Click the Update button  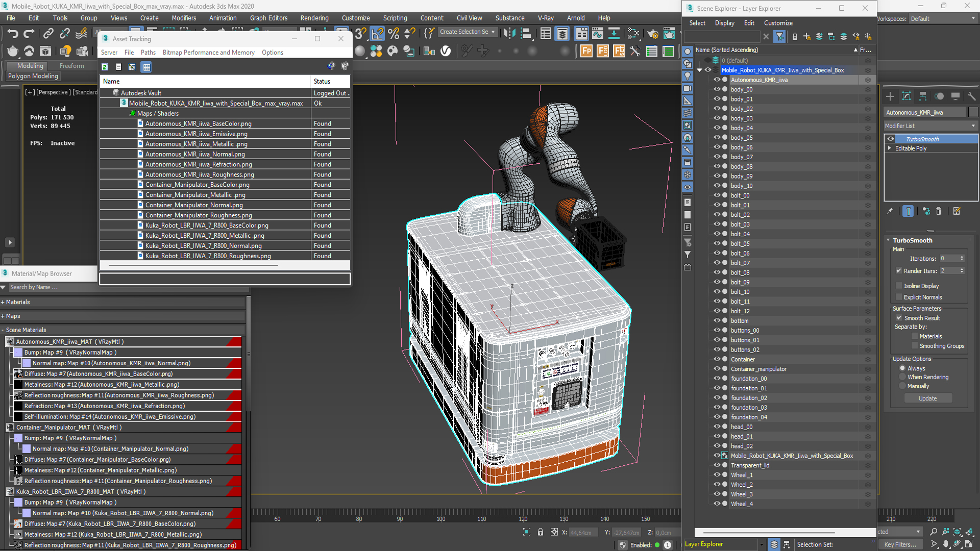pyautogui.click(x=927, y=398)
